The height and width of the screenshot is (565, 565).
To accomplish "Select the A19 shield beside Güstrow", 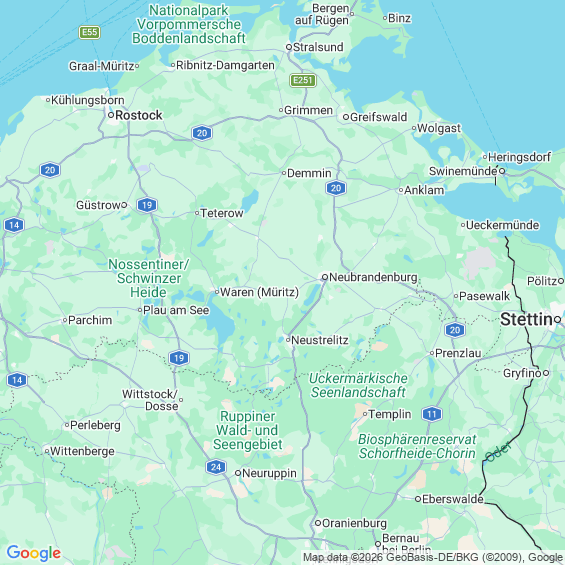I will pyautogui.click(x=147, y=205).
